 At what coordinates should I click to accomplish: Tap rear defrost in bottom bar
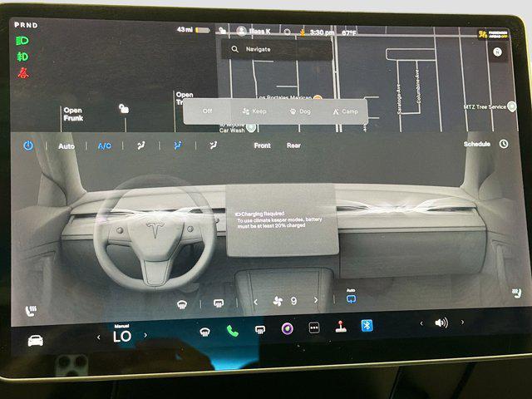coord(260,329)
